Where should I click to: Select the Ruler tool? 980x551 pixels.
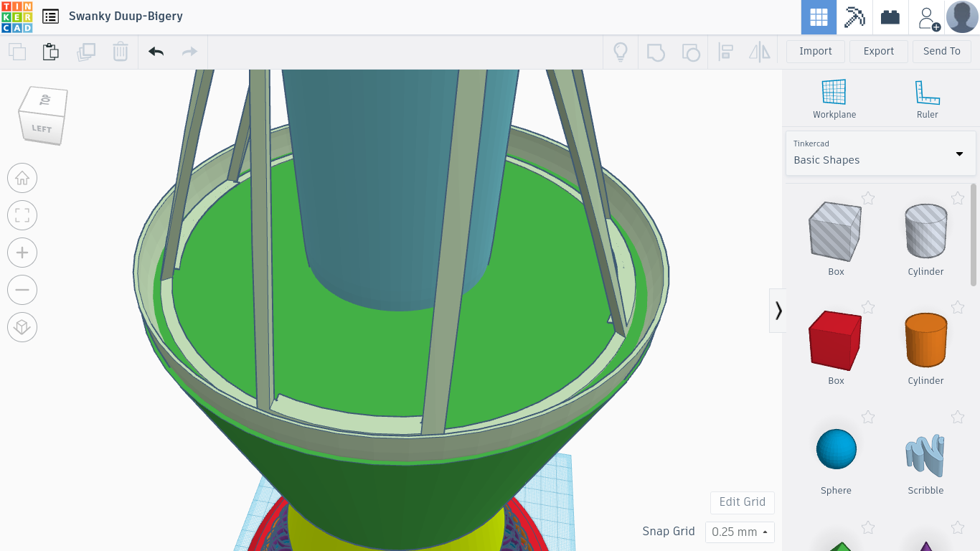pyautogui.click(x=926, y=97)
